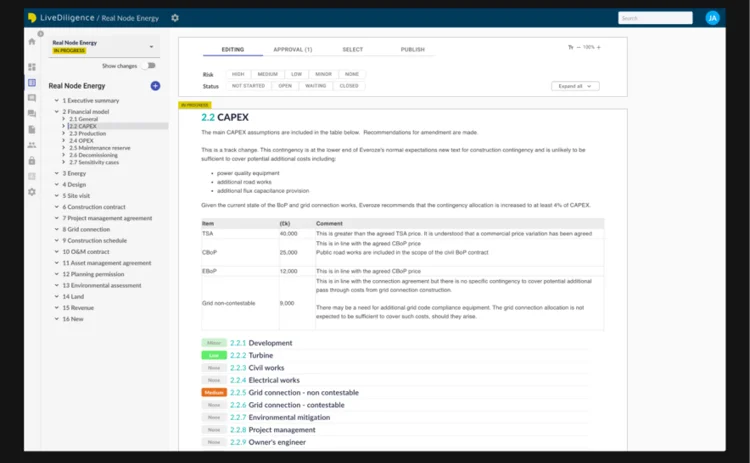Open the gear settings icon in header

point(175,18)
